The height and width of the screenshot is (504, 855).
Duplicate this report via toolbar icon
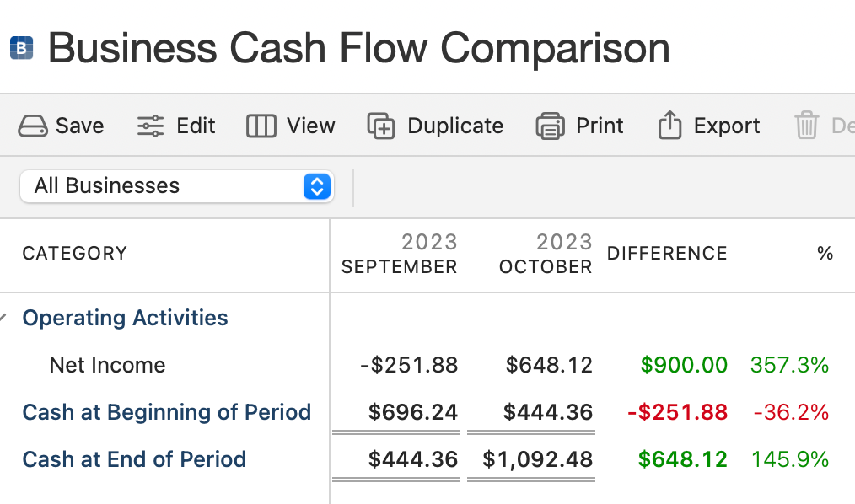pyautogui.click(x=381, y=126)
